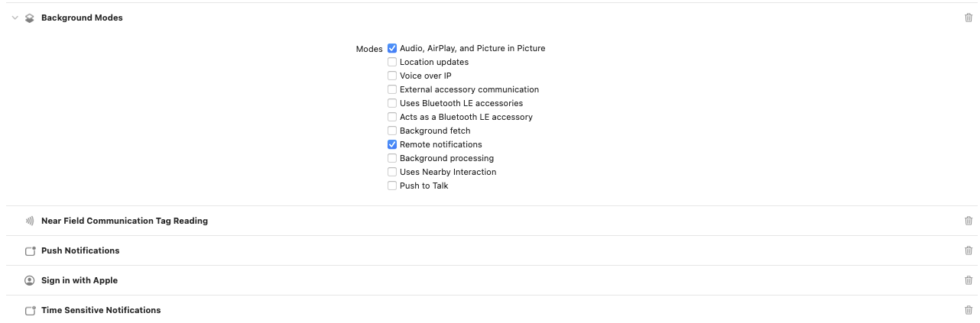Remove Near Field Communication Tag Reading via trash
Viewport: 980px width, 323px height.
969,221
